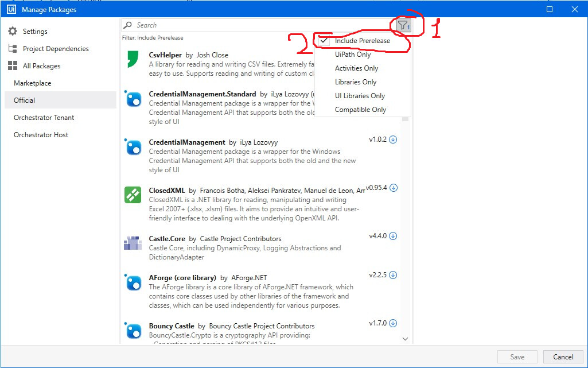Image resolution: width=588 pixels, height=368 pixels.
Task: Click the search magnifier icon
Action: [128, 25]
